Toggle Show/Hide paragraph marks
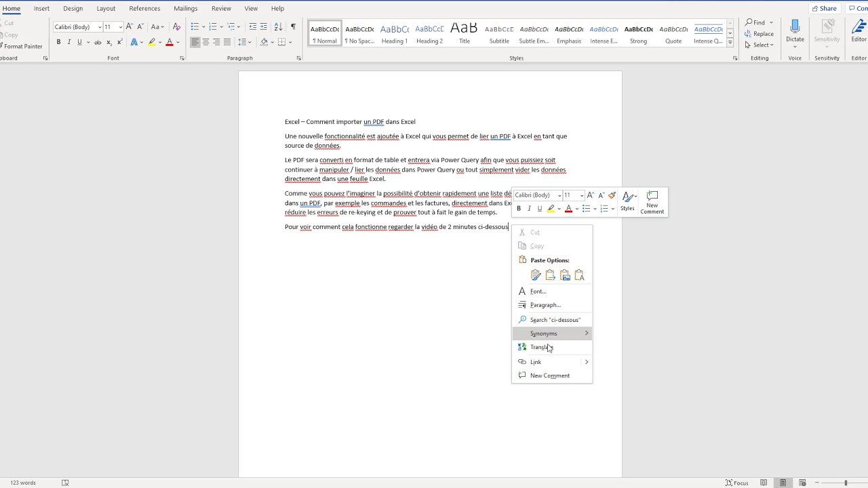This screenshot has width=868, height=488. tap(293, 26)
